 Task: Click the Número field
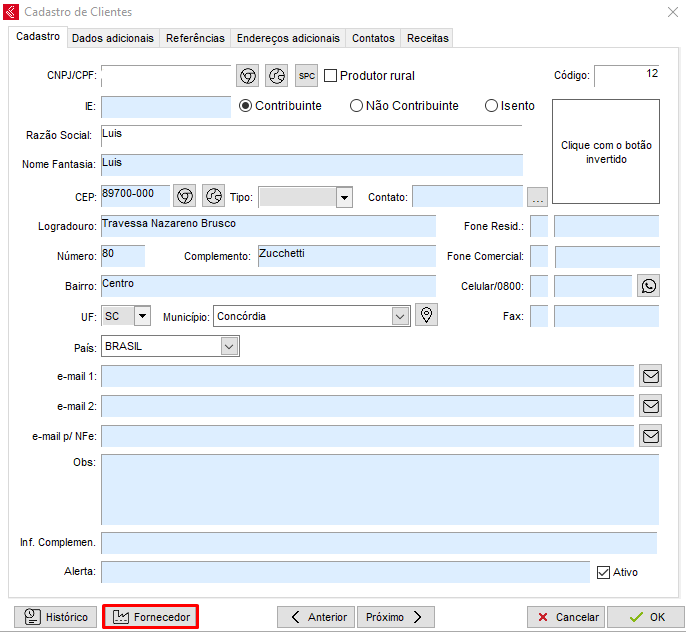[x=123, y=256]
